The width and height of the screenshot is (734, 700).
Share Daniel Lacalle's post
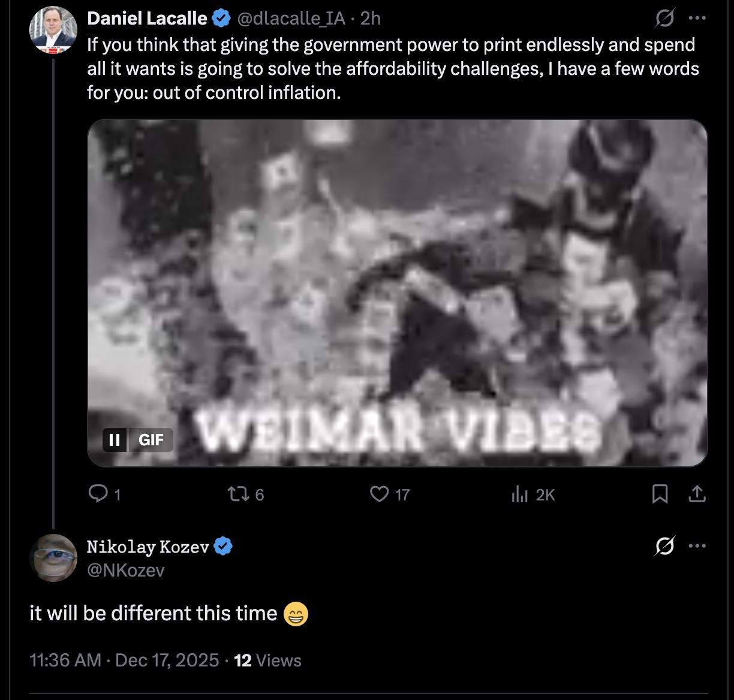(x=696, y=494)
